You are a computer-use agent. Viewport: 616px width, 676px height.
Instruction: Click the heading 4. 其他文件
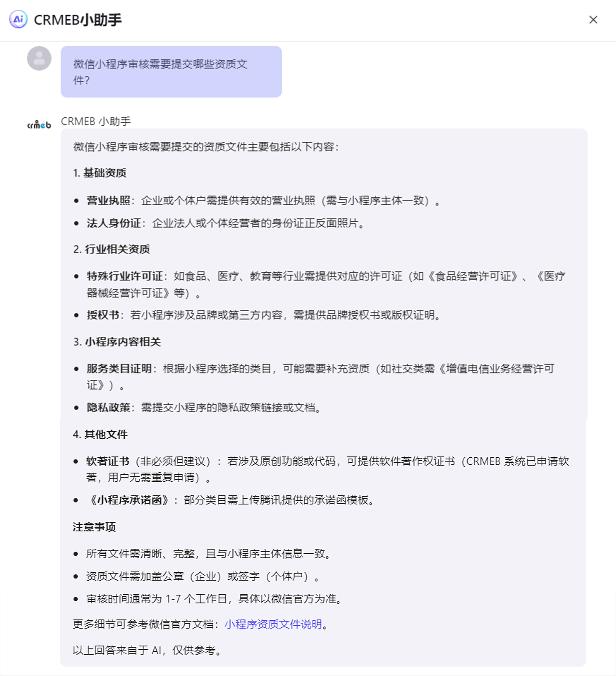(100, 434)
